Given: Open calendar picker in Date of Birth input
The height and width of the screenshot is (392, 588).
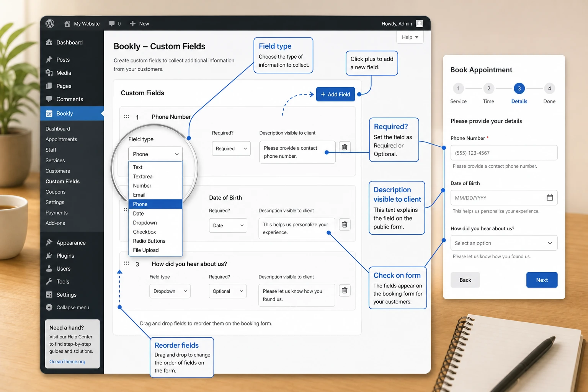Looking at the screenshot, I should (x=550, y=198).
